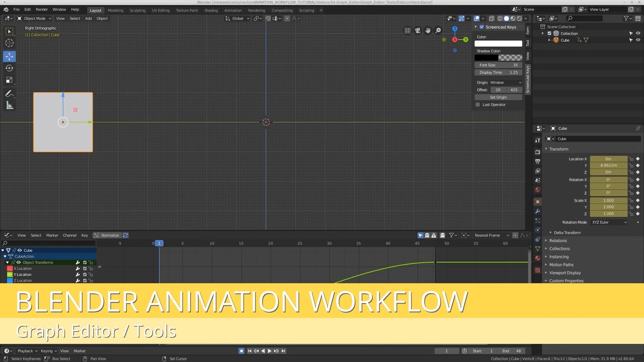
Task: Open the Rotation Mode XYZ Euler dropdown
Action: [608, 222]
